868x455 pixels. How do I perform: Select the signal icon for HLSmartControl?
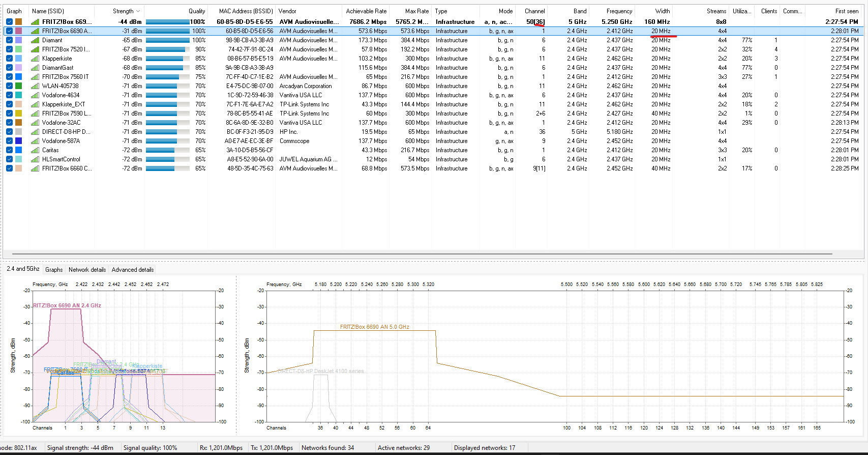point(35,159)
